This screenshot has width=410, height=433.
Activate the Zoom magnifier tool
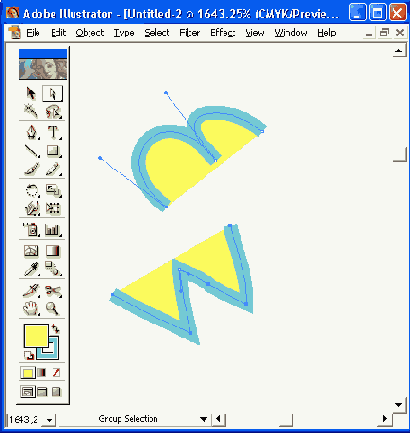pyautogui.click(x=53, y=308)
